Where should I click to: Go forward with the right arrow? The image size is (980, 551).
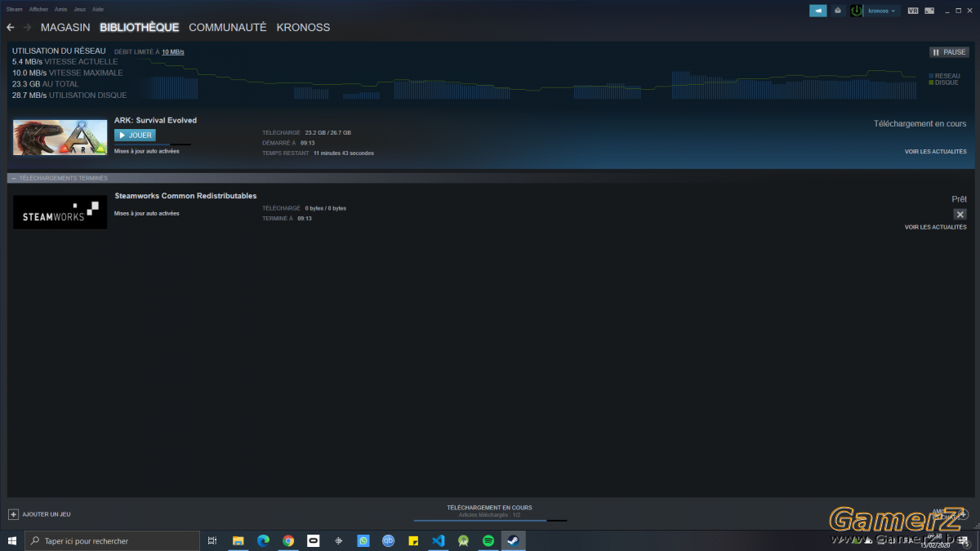[x=28, y=28]
